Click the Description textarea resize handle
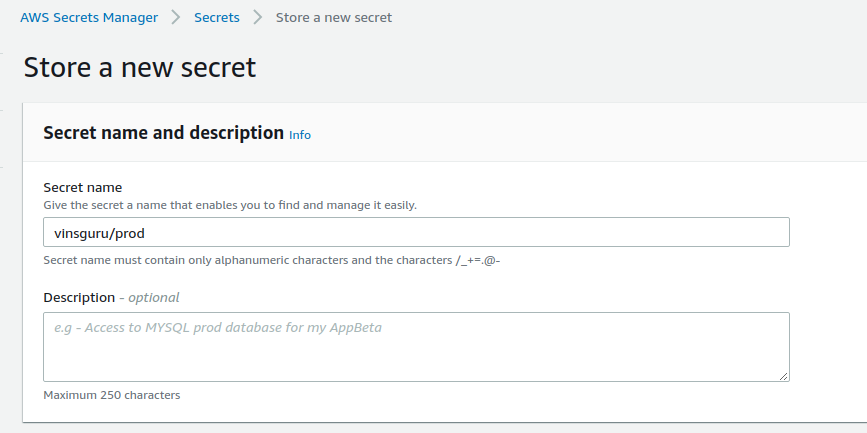Image resolution: width=867 pixels, height=433 pixels. point(784,375)
